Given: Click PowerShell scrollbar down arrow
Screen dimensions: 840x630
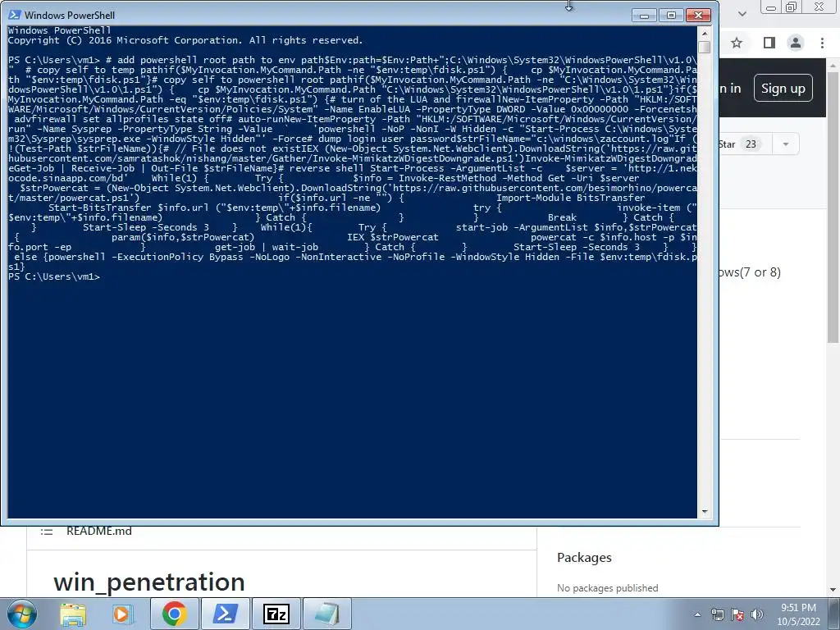Looking at the screenshot, I should click(705, 512).
